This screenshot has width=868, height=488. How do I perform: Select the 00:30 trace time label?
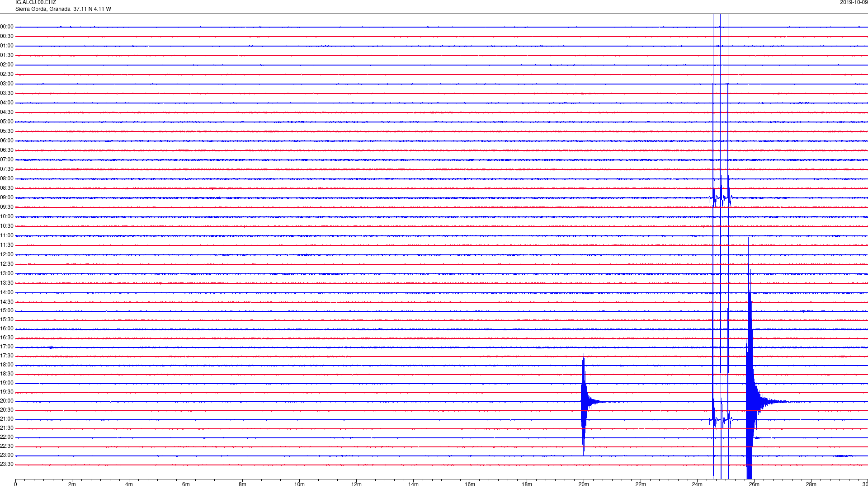pos(7,36)
